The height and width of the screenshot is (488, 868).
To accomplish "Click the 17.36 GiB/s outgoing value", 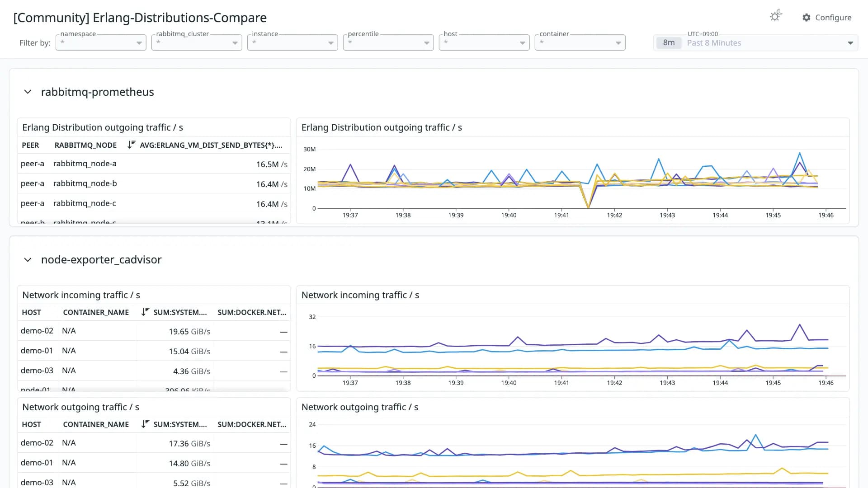I will tap(189, 444).
